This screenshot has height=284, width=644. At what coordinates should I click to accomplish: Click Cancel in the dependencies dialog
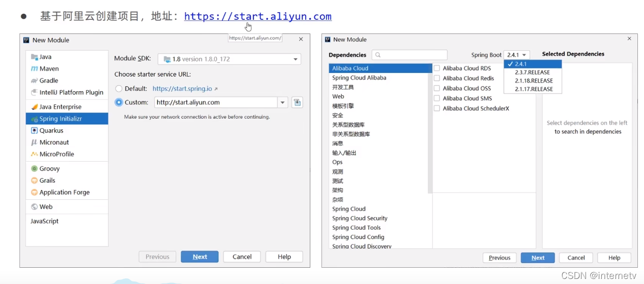(x=576, y=258)
